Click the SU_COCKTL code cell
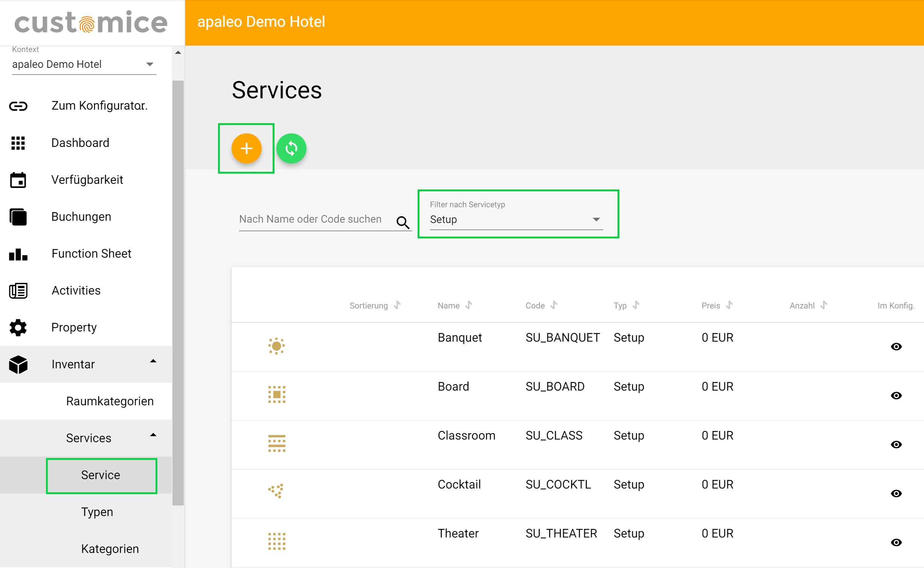 (558, 484)
